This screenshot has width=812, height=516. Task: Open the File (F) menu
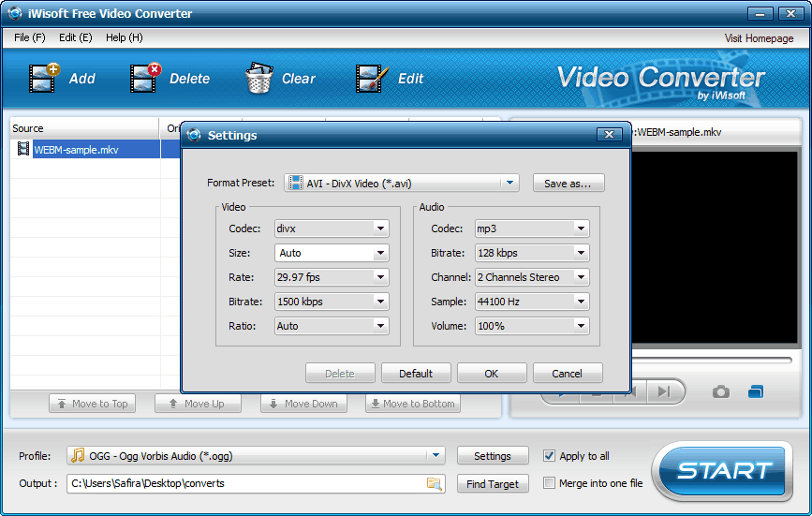pos(30,37)
